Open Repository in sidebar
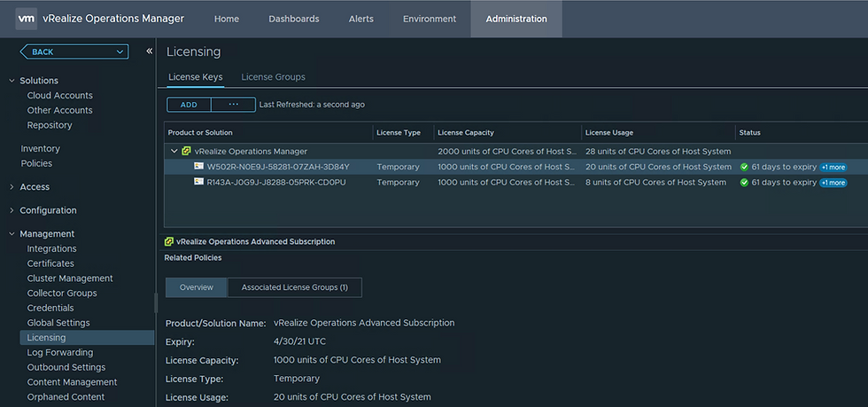The height and width of the screenshot is (407, 868). click(50, 125)
